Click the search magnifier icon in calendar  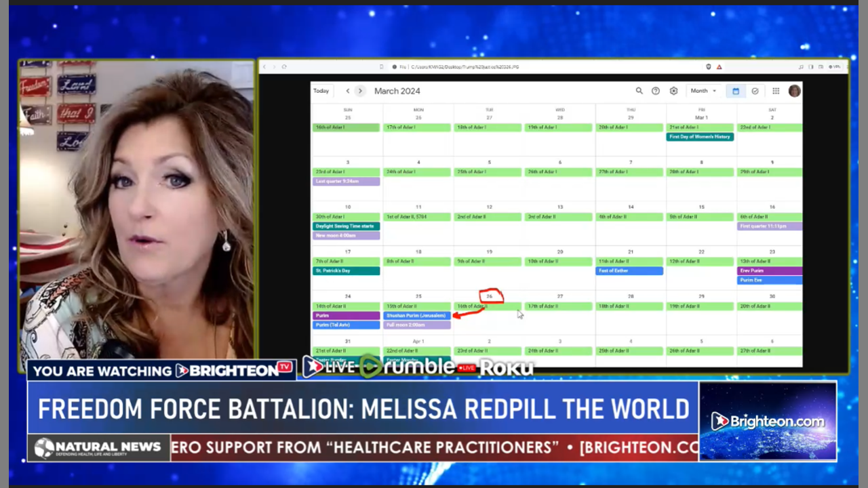pyautogui.click(x=639, y=91)
